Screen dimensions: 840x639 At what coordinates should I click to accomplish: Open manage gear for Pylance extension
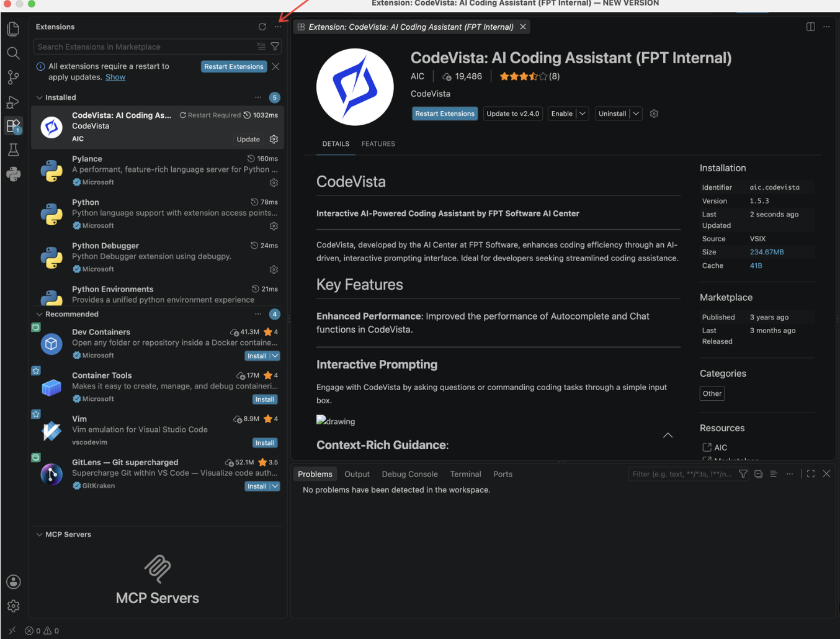pyautogui.click(x=274, y=182)
